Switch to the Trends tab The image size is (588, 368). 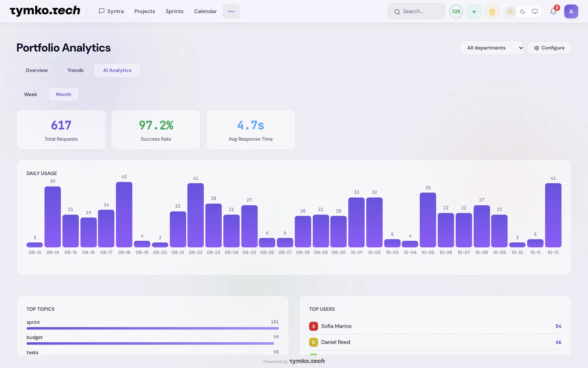pyautogui.click(x=75, y=70)
